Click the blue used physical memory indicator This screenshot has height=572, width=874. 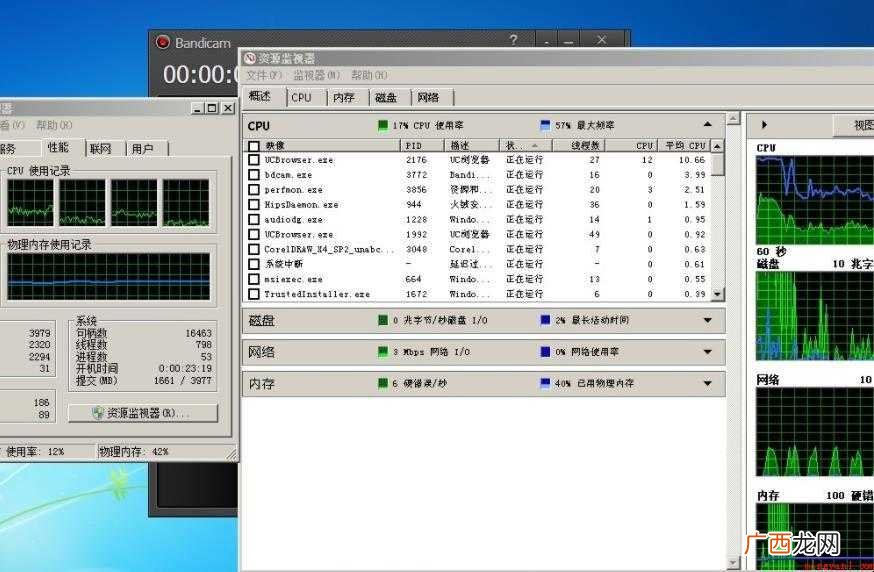[545, 384]
